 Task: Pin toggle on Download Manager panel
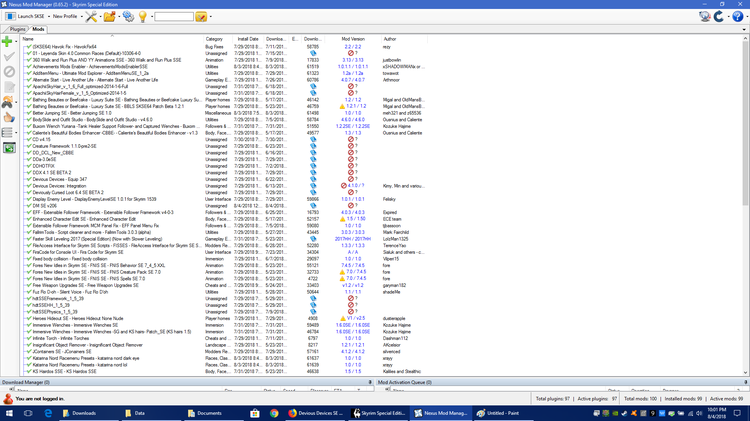[x=370, y=382]
